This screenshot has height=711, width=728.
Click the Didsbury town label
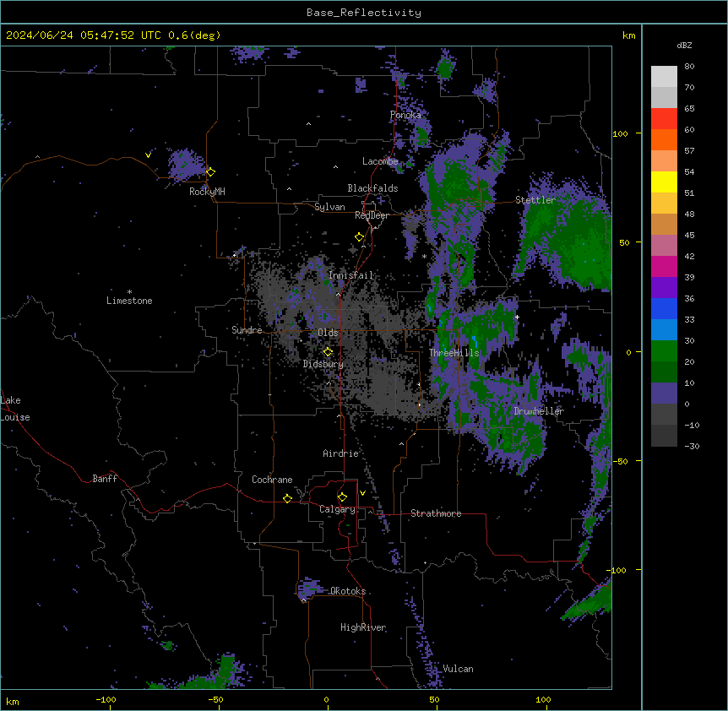click(323, 364)
